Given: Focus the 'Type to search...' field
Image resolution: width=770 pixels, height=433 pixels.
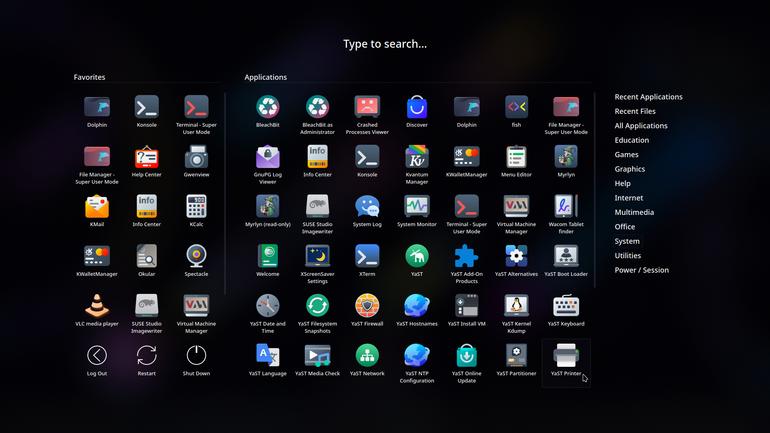Looking at the screenshot, I should [385, 44].
